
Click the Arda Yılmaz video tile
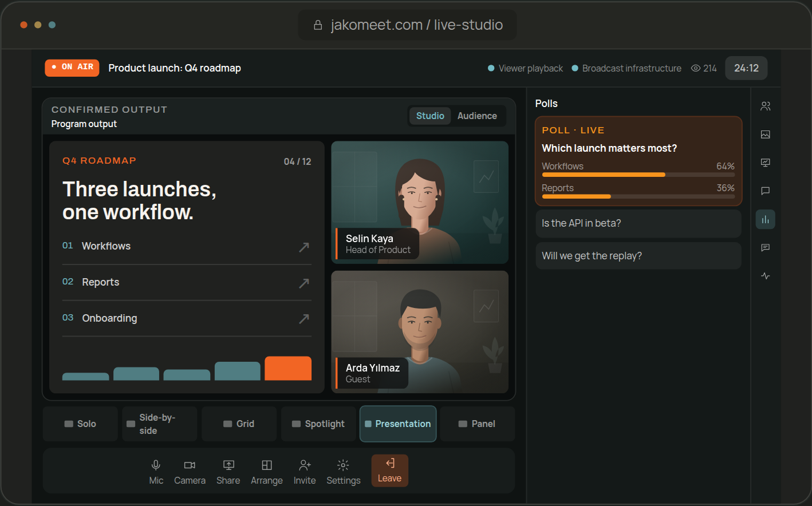420,332
